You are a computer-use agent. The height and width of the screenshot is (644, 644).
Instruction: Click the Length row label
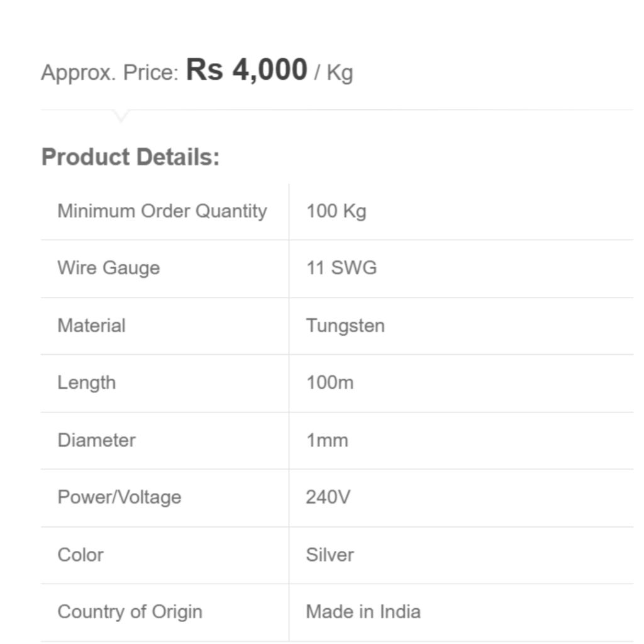pos(86,383)
